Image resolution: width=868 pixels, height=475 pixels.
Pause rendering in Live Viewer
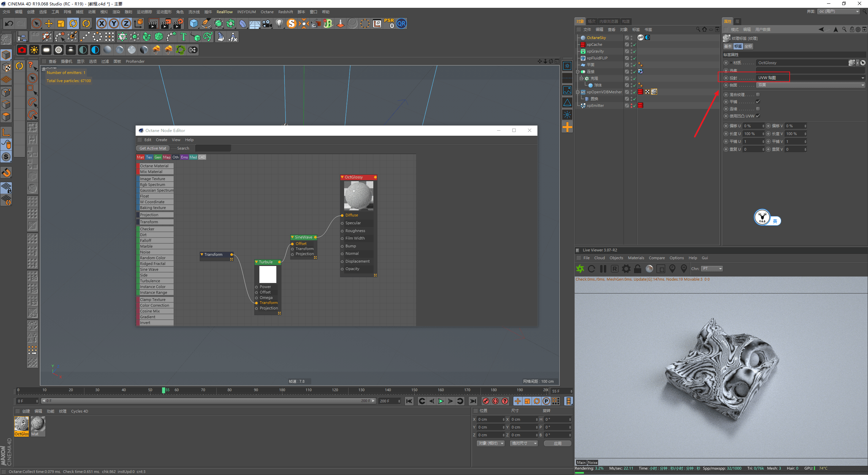click(x=603, y=269)
